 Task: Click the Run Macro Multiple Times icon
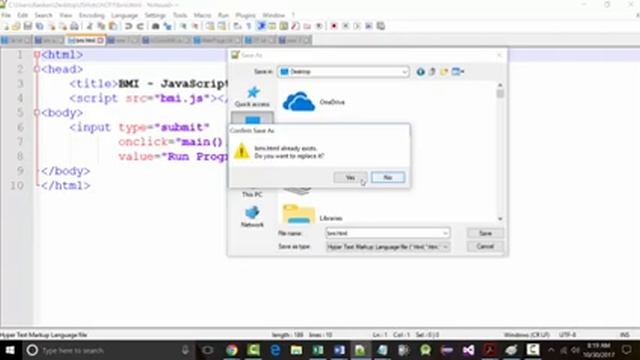(x=369, y=26)
